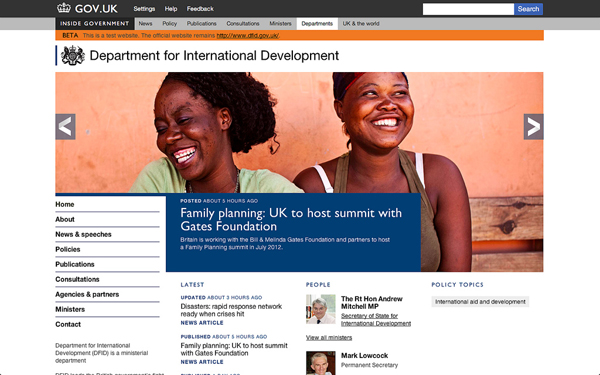Click NEWS ARTICLE label under Disasters item
The width and height of the screenshot is (600, 375).
point(202,323)
